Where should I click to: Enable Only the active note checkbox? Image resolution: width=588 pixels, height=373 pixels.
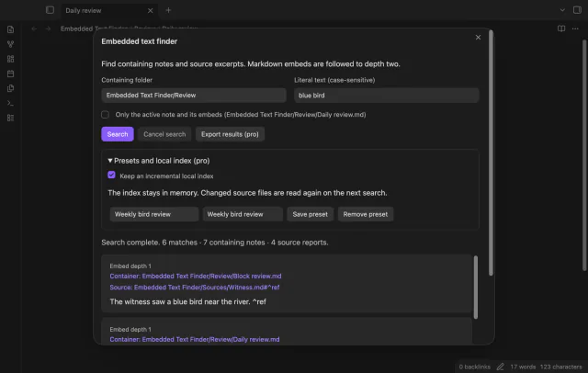[106, 115]
